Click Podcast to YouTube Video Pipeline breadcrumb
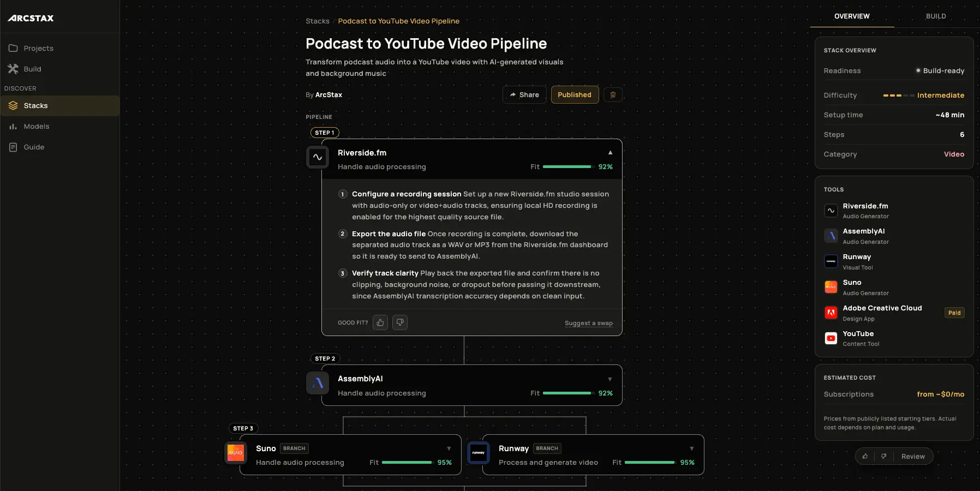Viewport: 980px width, 491px height. (399, 21)
